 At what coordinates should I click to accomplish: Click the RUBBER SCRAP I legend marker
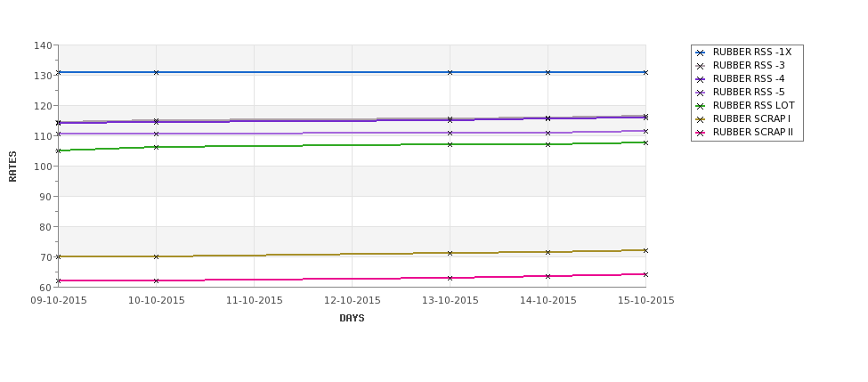701,119
